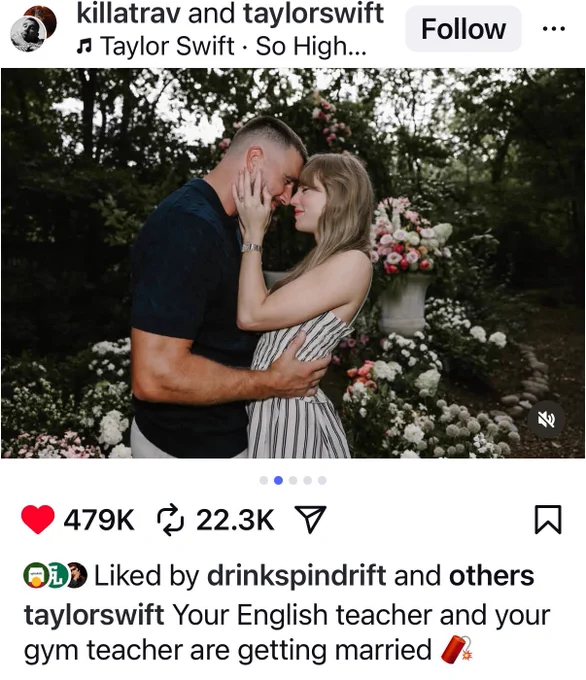
Task: Open the killatrav profile link
Action: (x=128, y=13)
